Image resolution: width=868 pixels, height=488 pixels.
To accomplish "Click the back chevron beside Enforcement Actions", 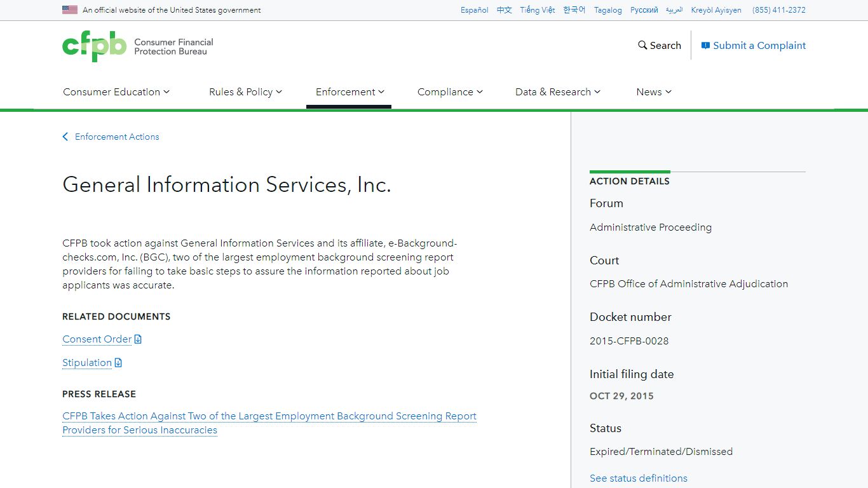I will coord(65,137).
